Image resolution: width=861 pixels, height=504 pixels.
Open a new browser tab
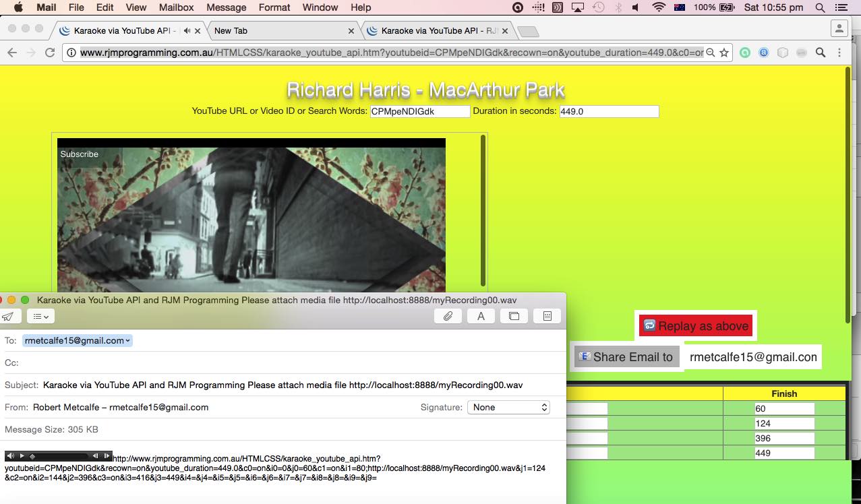[x=527, y=31]
